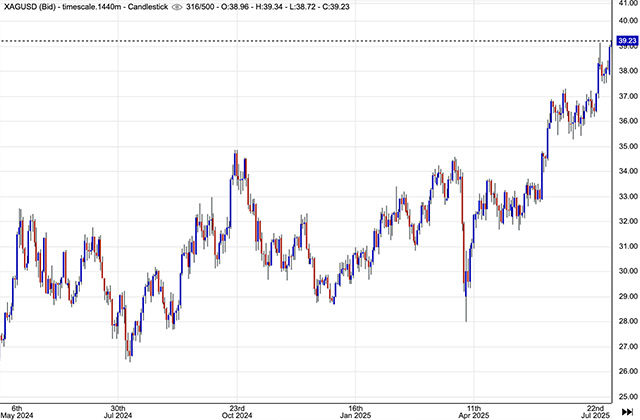
Task: Click the 23rd Oct 2024 date label
Action: point(236,409)
